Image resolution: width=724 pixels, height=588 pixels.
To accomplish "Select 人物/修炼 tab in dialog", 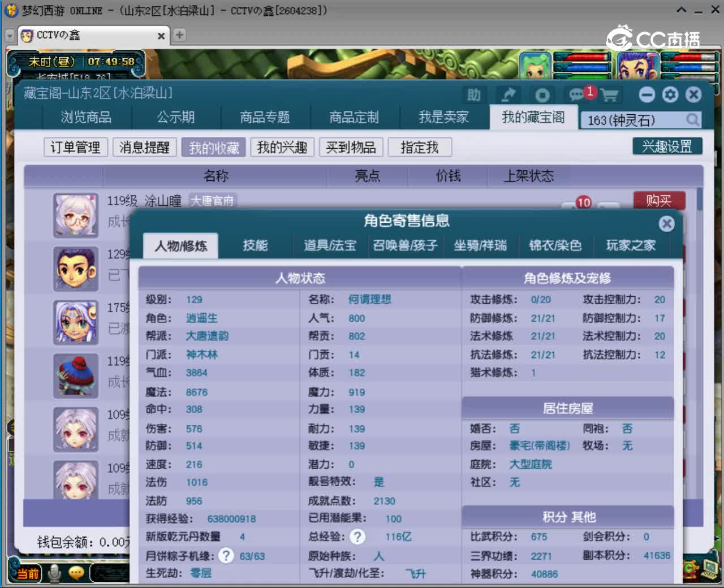I will (181, 246).
